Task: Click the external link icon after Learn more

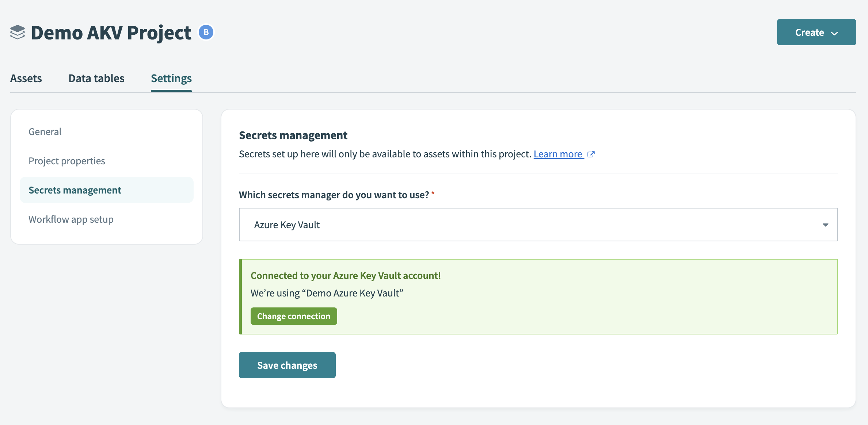Action: (591, 154)
